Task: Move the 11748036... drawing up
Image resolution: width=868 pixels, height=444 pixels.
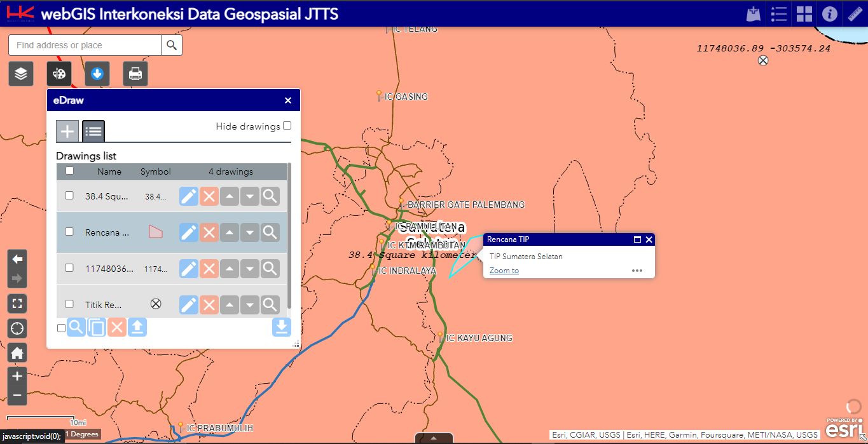Action: pos(230,269)
